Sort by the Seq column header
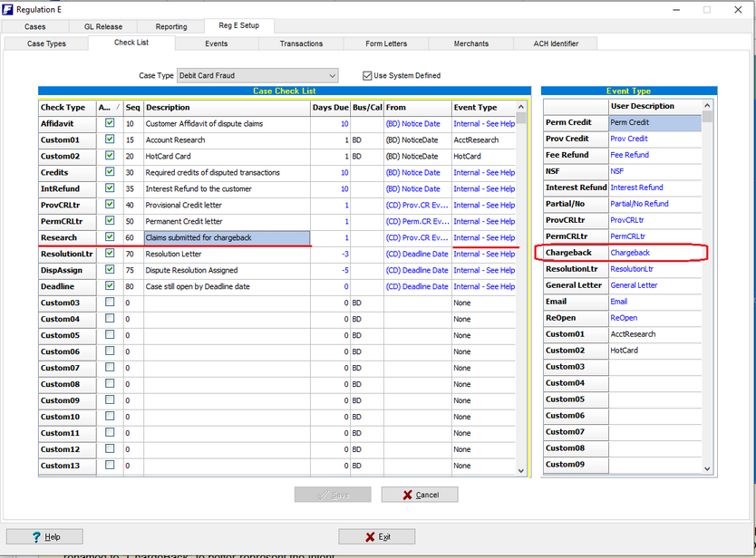 131,108
